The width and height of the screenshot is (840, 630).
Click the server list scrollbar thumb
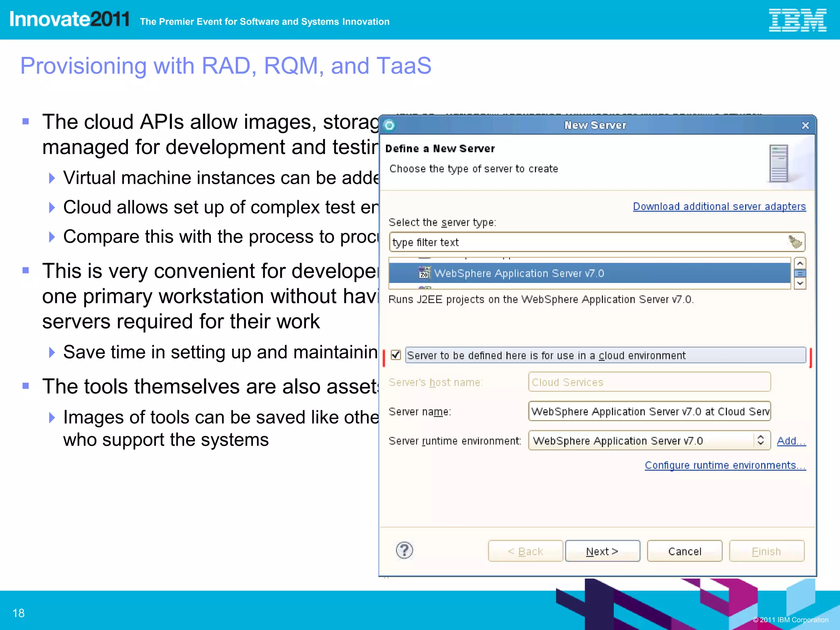800,273
